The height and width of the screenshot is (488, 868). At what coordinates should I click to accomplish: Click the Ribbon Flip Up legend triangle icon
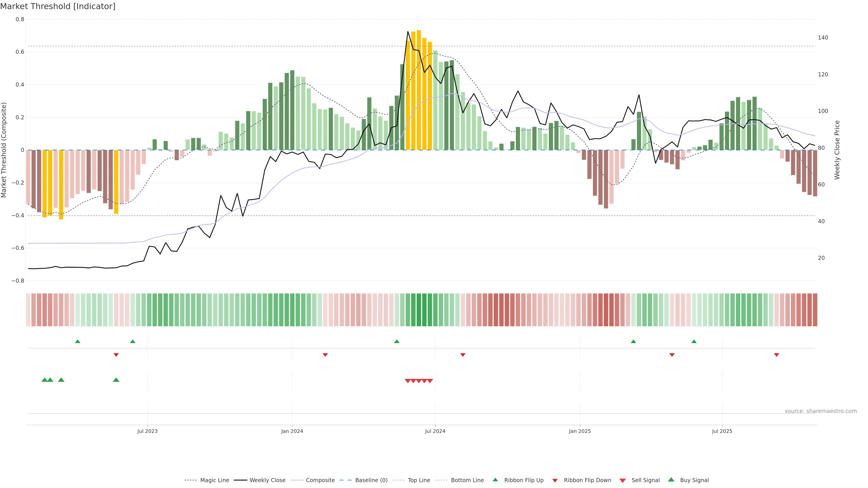[495, 480]
